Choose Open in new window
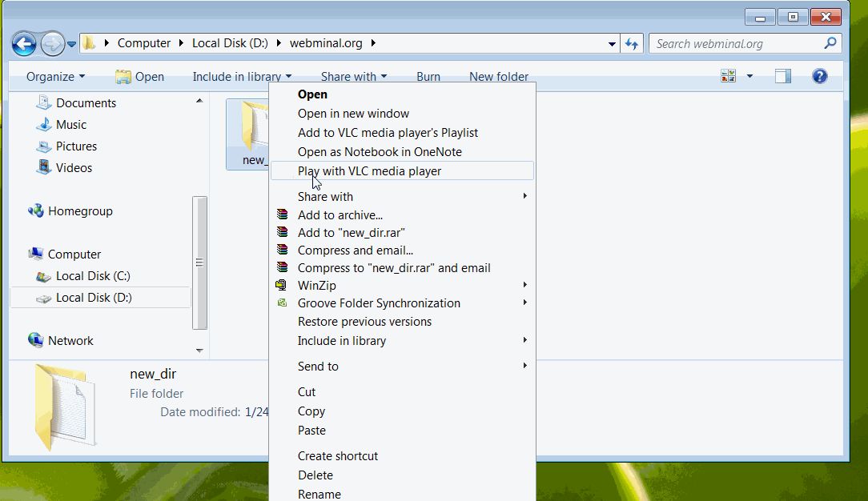Screen dimensions: 868x501 coord(353,114)
